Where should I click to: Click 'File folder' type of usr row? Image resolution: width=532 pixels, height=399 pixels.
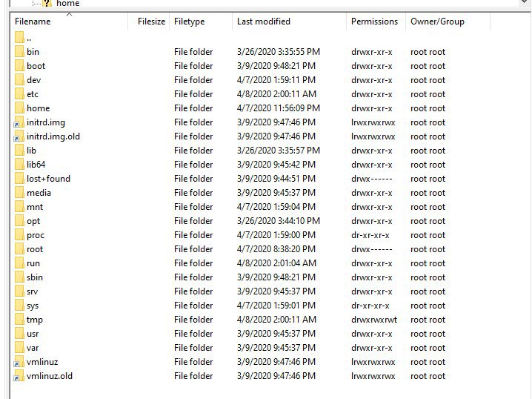tap(193, 334)
